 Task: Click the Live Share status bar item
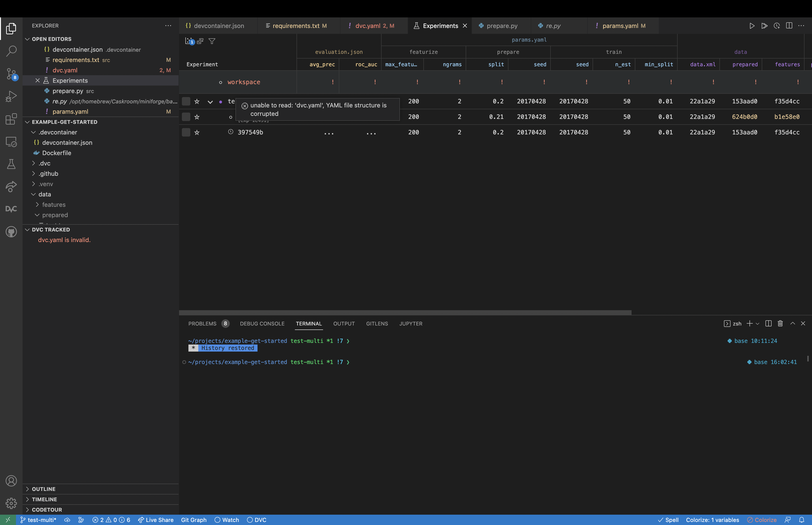point(156,520)
